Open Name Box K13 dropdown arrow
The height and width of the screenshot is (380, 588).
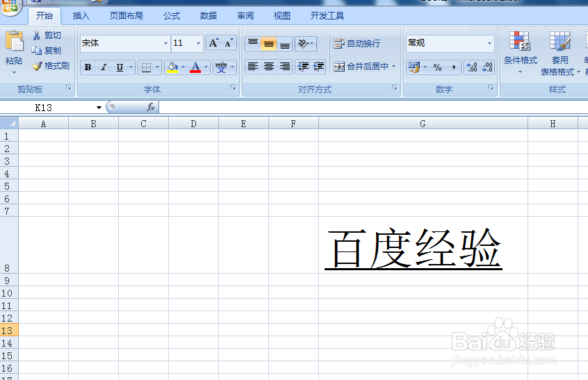(99, 108)
